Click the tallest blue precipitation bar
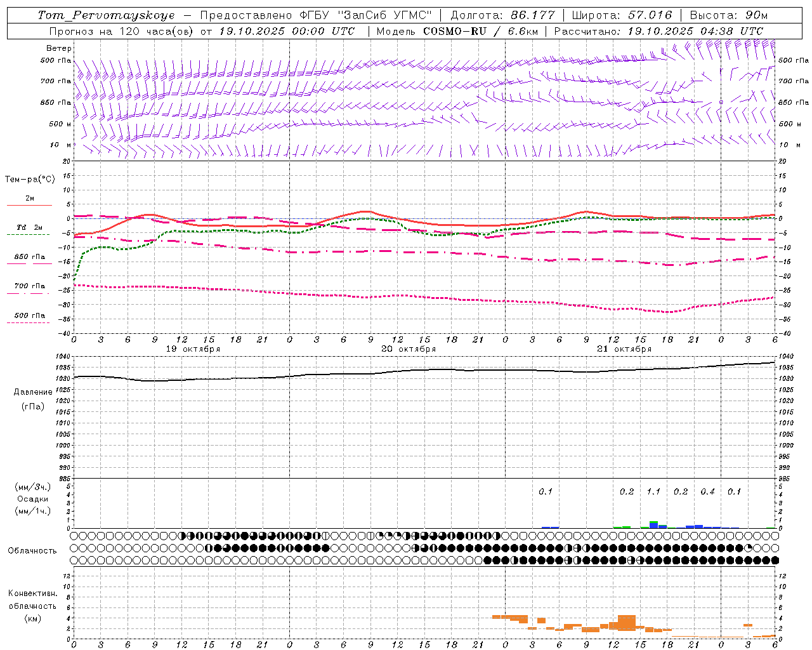The width and height of the screenshot is (812, 650). [x=653, y=525]
